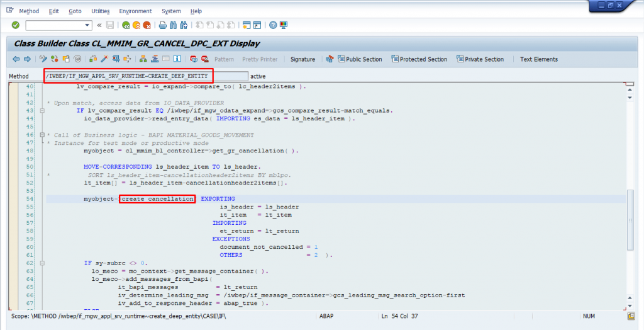The width and height of the screenshot is (644, 330).
Task: Open the Private Section button
Action: click(x=480, y=59)
